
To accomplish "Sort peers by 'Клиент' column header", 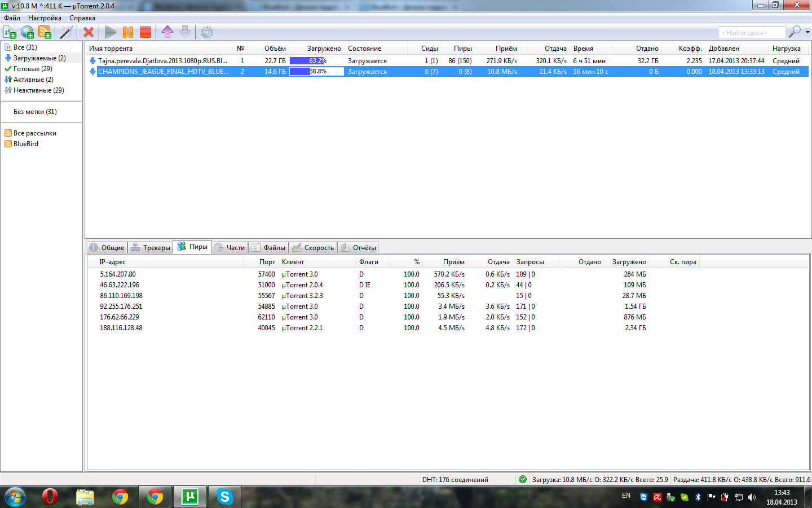I will (x=317, y=262).
